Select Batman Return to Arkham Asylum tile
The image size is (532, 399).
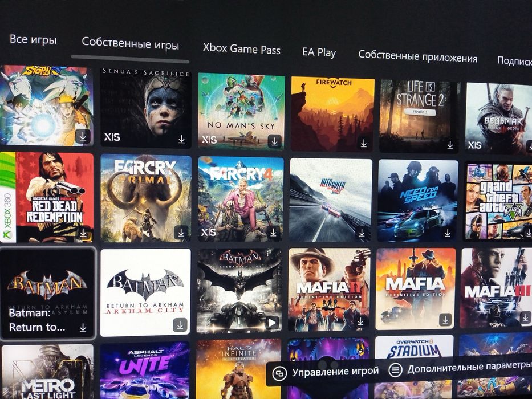click(x=47, y=293)
